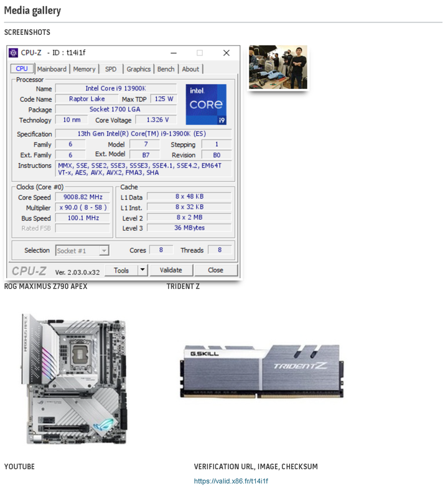Open the Socket #1 selection dropdown

coord(82,251)
